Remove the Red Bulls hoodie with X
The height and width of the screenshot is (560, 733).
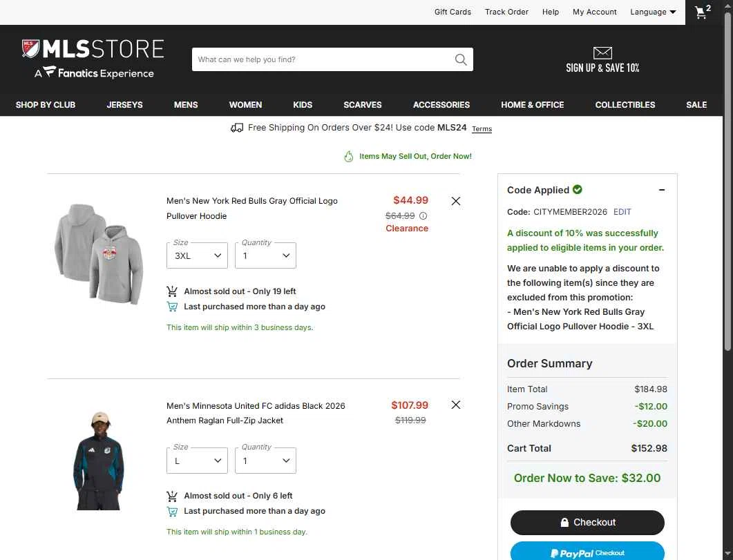[456, 202]
